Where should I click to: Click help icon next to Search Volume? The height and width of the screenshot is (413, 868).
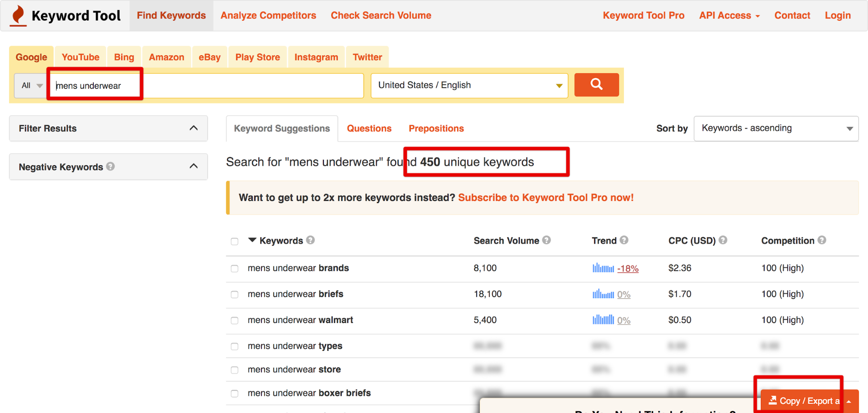pyautogui.click(x=546, y=240)
